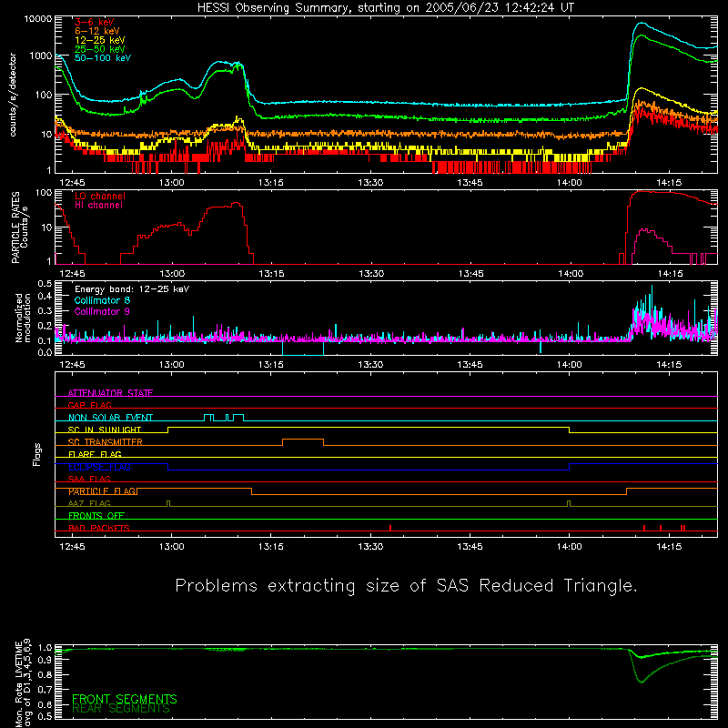Click the 0.6 tick on the livetime axis
This screenshot has height=728, width=728.
click(45, 704)
